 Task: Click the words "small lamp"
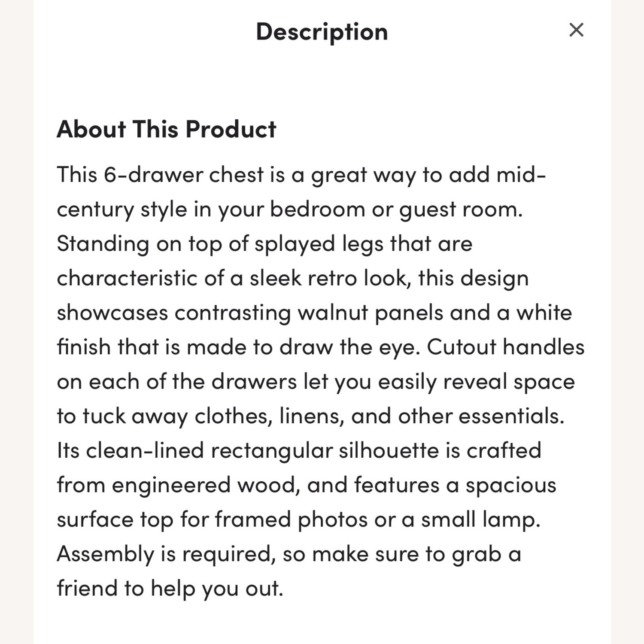[480, 519]
